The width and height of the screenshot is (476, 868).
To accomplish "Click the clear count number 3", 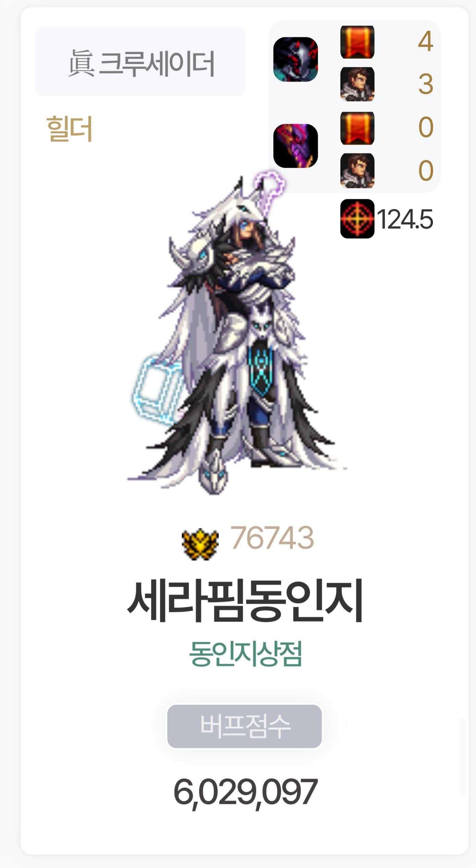I will (x=426, y=84).
